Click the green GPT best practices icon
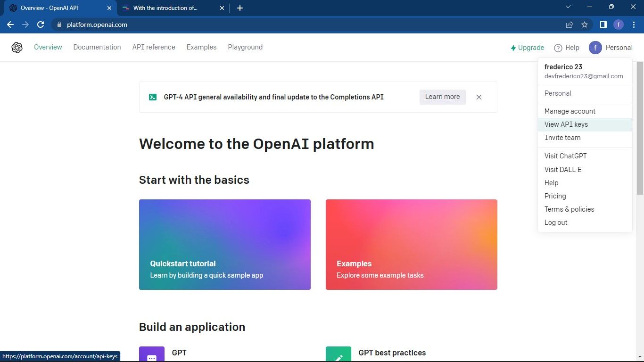The image size is (644, 362). tap(339, 355)
